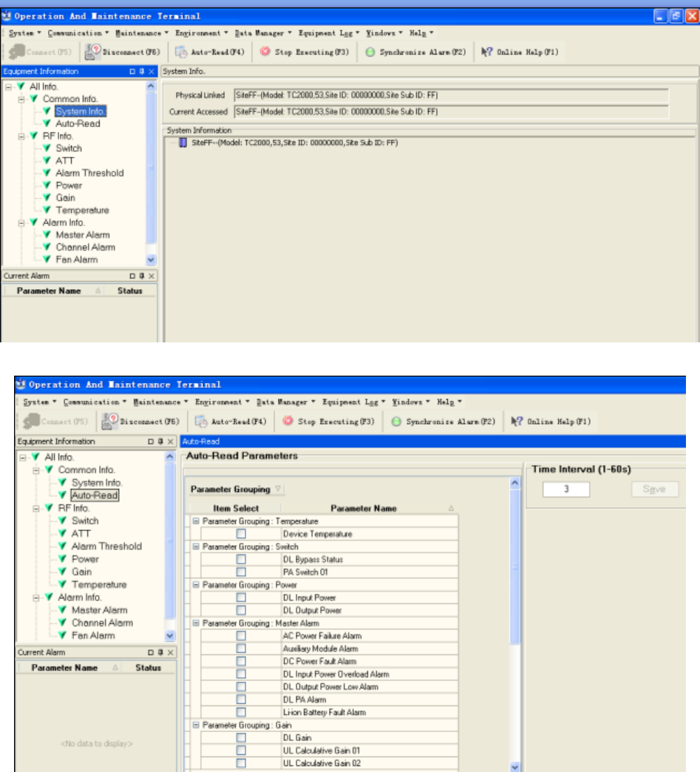Select Fan Alarm node in lower window tree
This screenshot has height=772, width=700.
click(93, 636)
